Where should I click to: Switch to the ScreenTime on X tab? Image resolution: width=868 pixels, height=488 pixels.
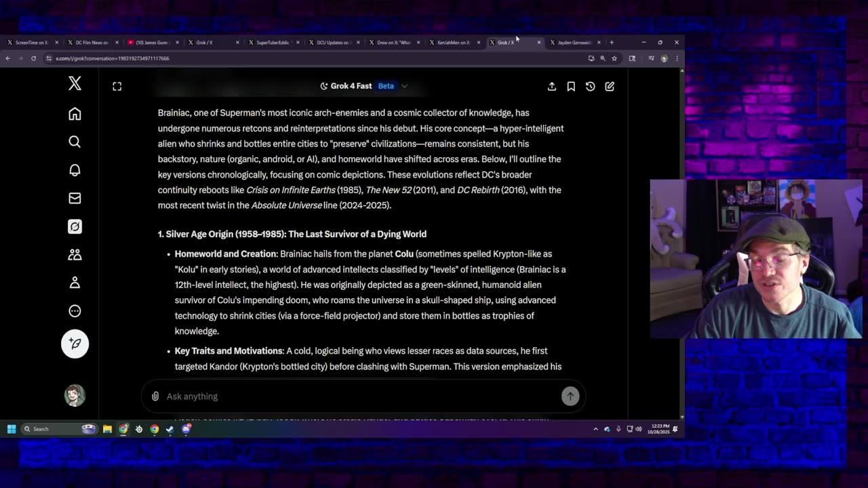click(x=31, y=43)
